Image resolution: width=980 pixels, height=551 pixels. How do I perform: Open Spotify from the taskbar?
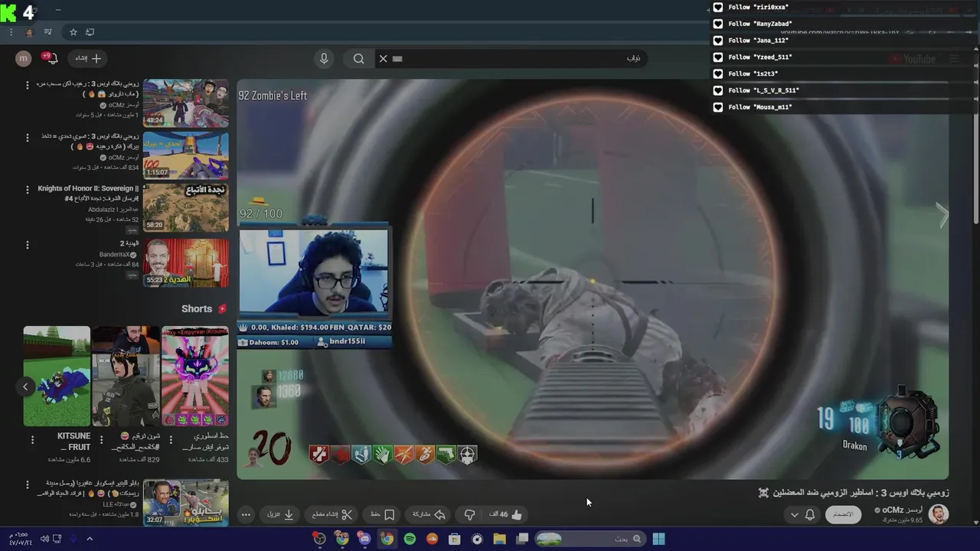click(410, 539)
